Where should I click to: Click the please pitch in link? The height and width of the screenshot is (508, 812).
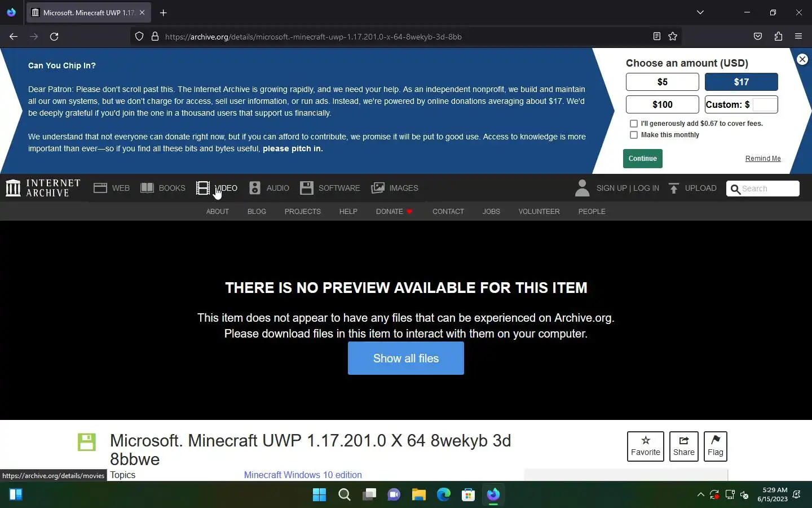(293, 149)
